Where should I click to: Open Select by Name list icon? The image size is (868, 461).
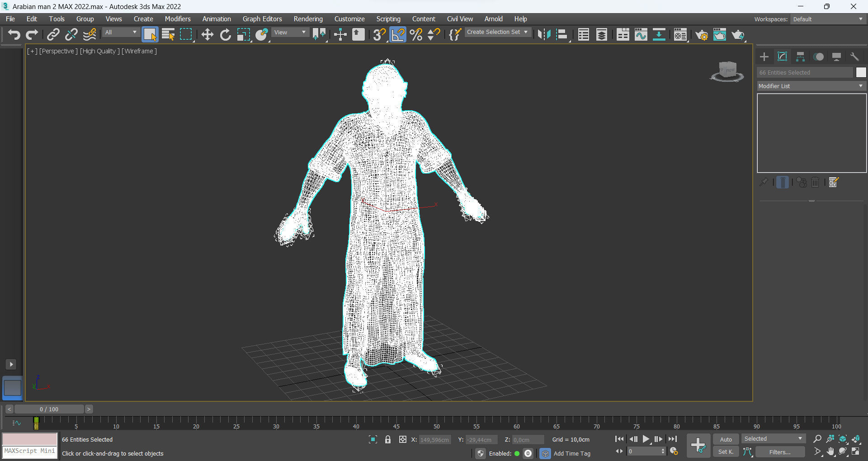[168, 34]
